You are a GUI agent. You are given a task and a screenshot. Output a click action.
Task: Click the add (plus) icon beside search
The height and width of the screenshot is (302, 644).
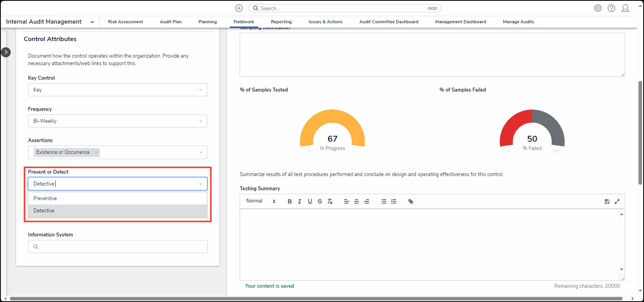point(239,8)
